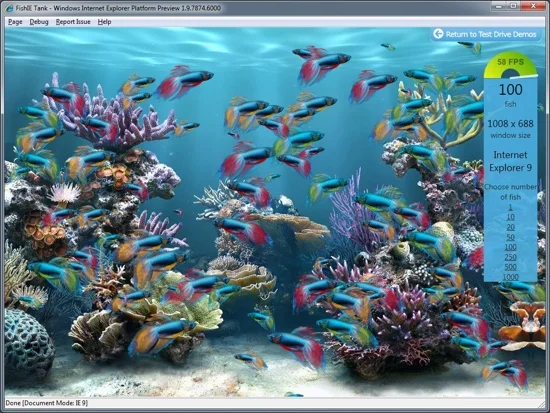550x413 pixels.
Task: Maximize the FishIE Tank window
Action: coord(513,6)
